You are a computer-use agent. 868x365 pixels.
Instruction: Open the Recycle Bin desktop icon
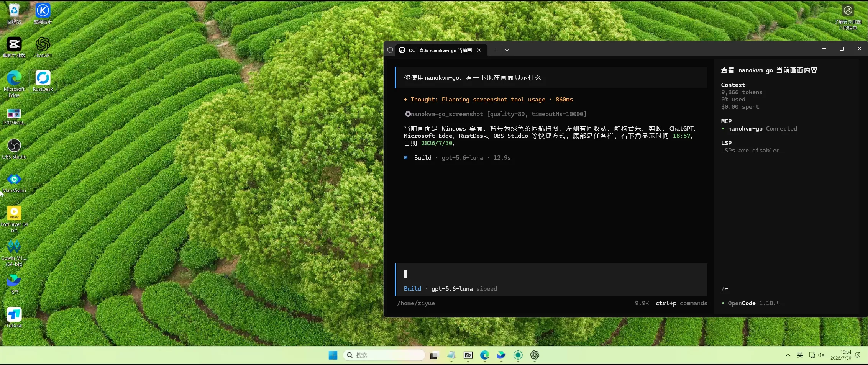pos(14,14)
